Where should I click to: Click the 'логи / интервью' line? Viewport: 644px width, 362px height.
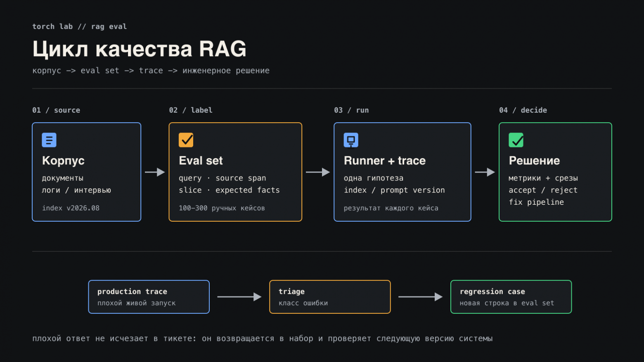[x=76, y=190]
